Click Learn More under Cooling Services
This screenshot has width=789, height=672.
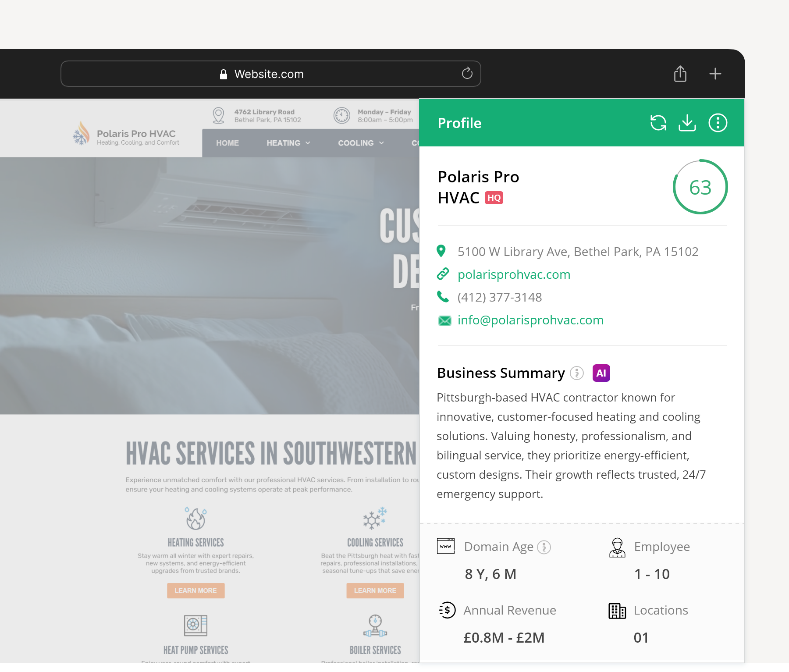point(375,590)
